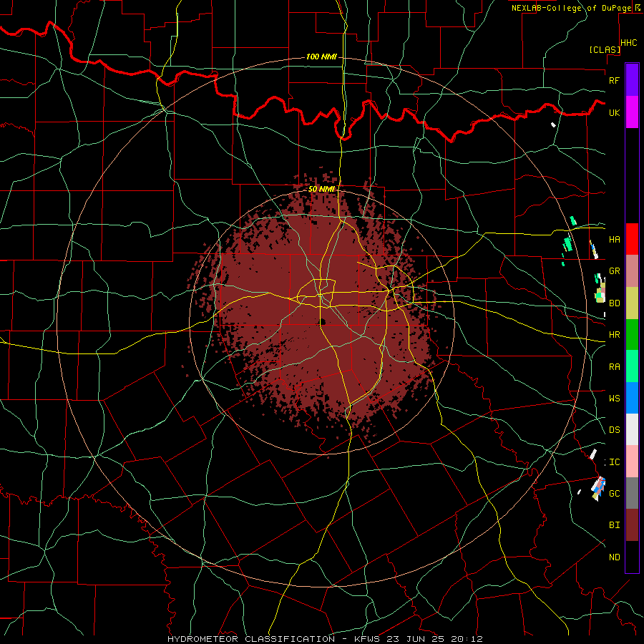Click the IC legend label
Image resolution: width=644 pixels, height=644 pixels.
[614, 462]
